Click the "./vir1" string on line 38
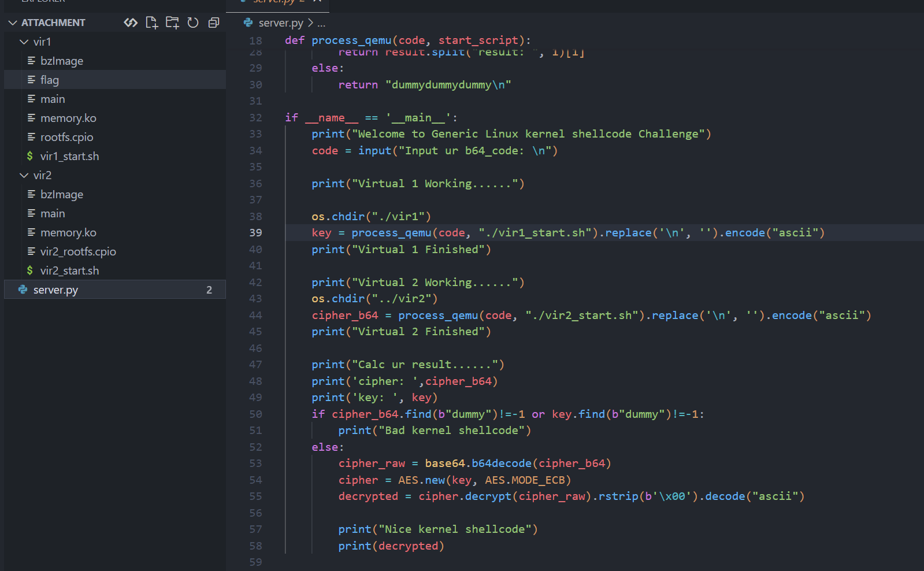The height and width of the screenshot is (571, 924). click(398, 217)
